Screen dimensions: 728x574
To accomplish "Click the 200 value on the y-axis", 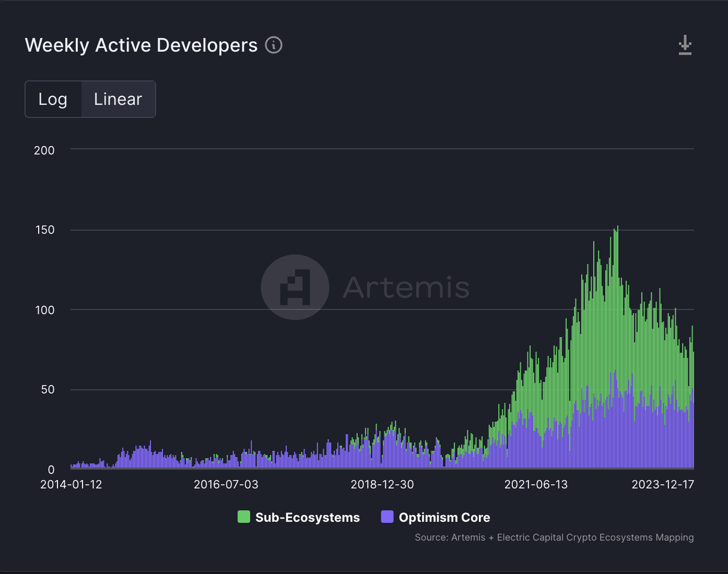I will (x=44, y=151).
